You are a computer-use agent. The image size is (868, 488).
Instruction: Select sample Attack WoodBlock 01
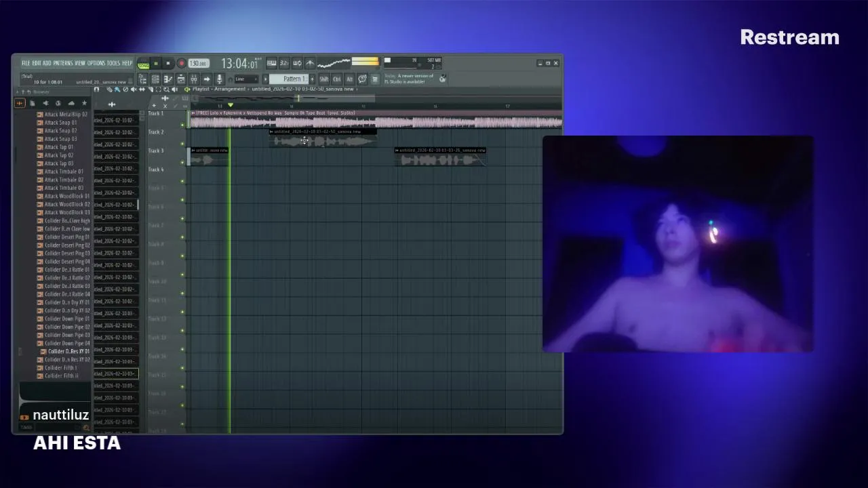pos(64,196)
